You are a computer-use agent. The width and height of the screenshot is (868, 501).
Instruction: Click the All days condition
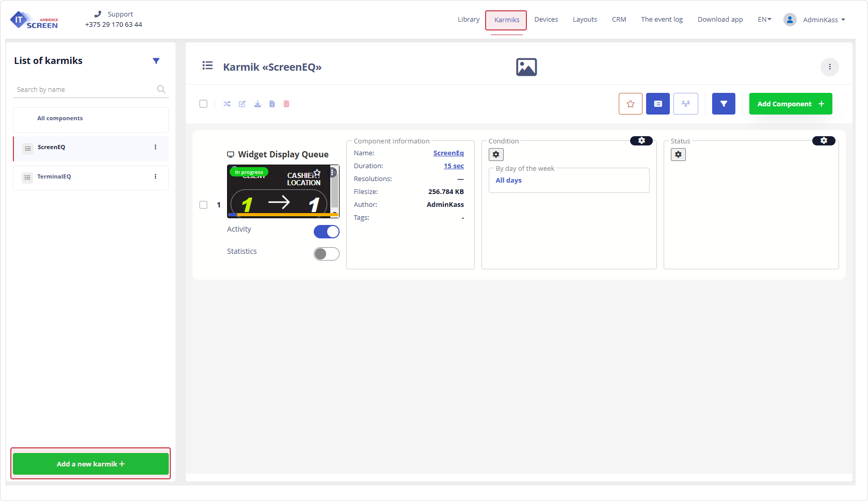509,181
